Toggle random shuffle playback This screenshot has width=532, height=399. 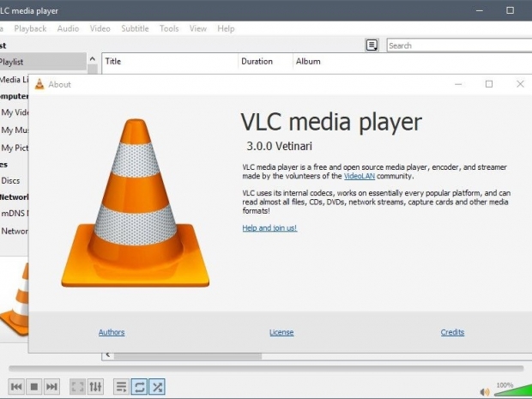(x=157, y=387)
